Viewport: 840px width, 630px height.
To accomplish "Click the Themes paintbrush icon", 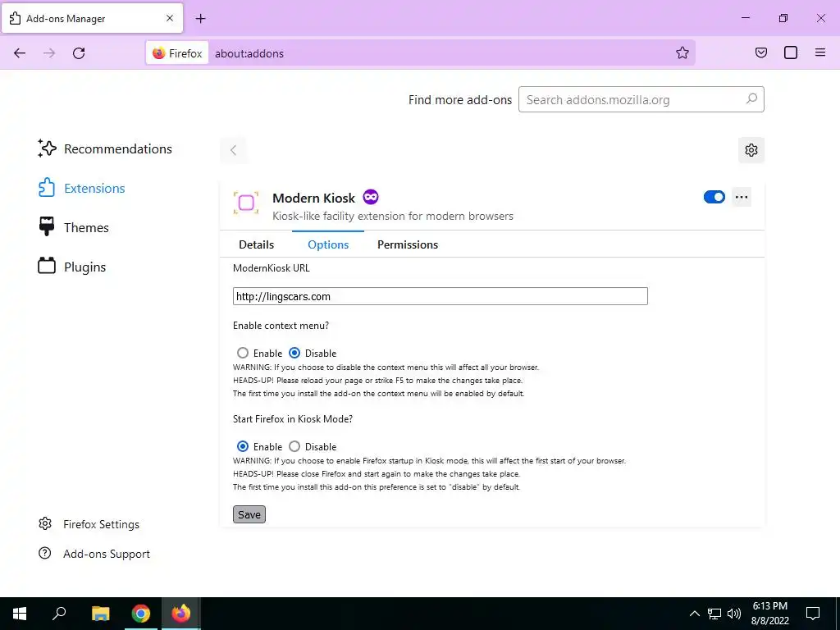I will pos(47,226).
